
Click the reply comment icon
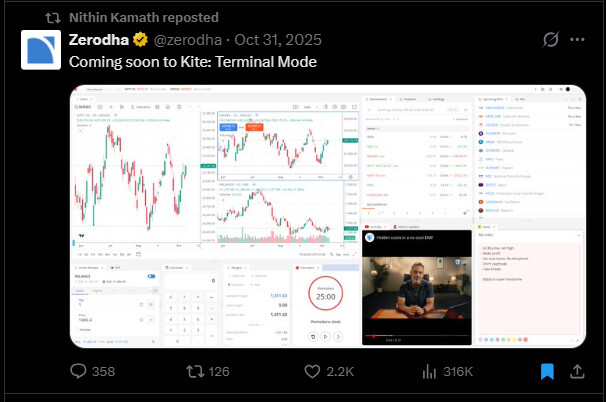click(x=80, y=372)
